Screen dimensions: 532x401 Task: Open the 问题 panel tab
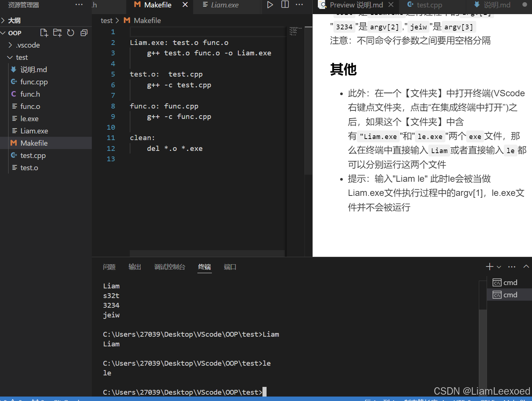109,266
